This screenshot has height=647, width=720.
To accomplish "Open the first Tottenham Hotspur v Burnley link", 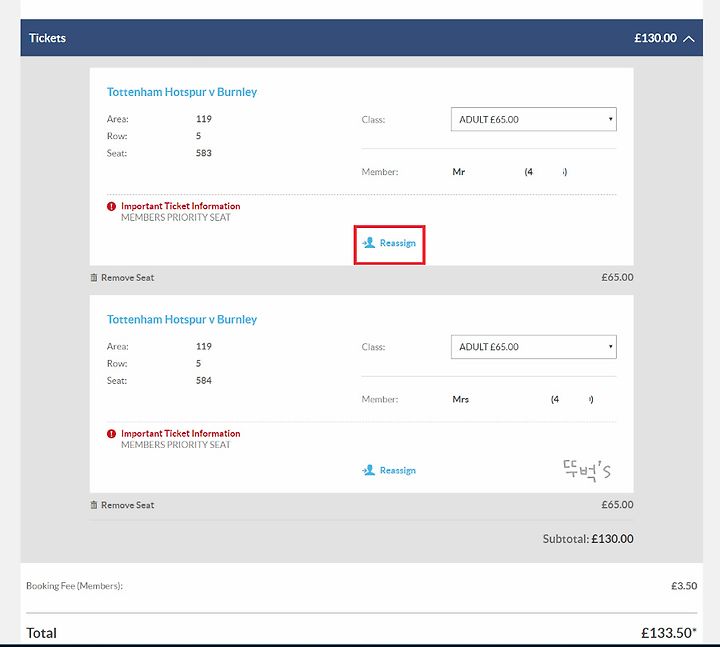I will [x=182, y=92].
